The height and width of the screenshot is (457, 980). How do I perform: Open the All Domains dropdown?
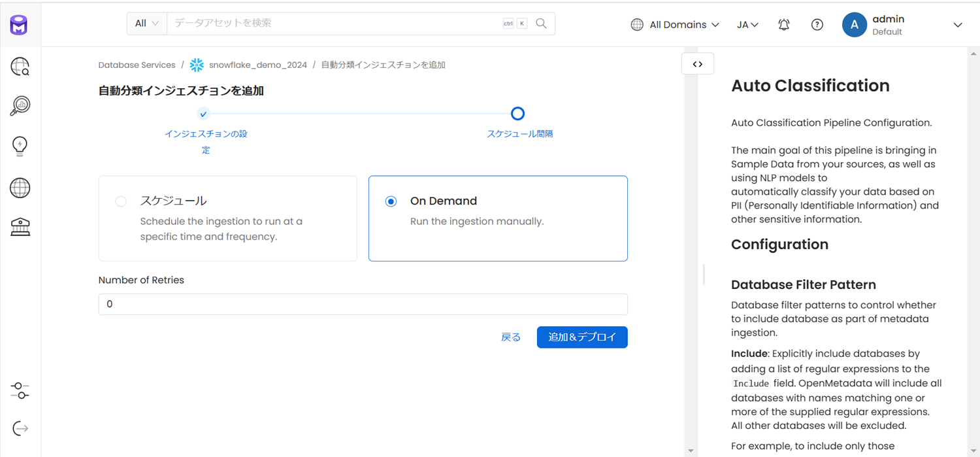click(675, 25)
